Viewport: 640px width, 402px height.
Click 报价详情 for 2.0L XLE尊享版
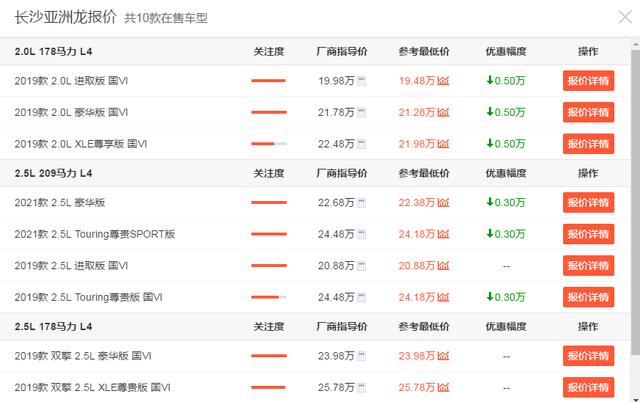(588, 144)
